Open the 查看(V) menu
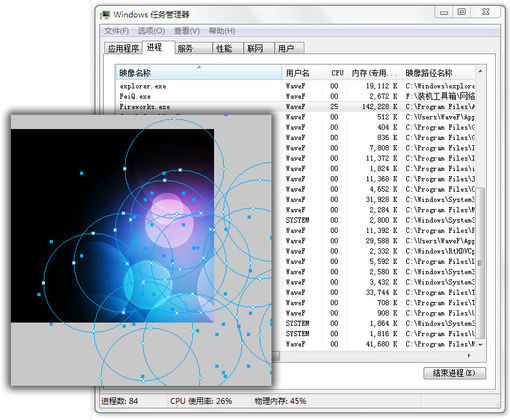The height and width of the screenshot is (420, 510). coord(187,31)
